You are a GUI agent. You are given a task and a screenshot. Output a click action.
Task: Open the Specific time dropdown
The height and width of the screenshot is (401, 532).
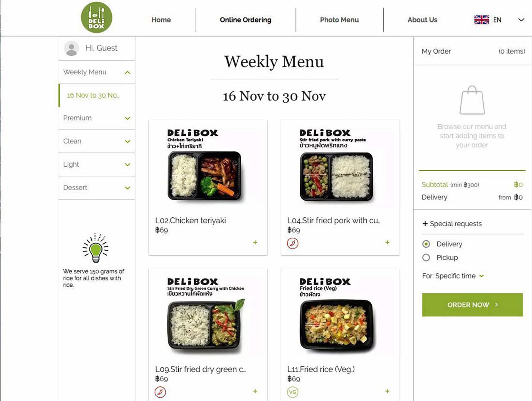tap(481, 276)
